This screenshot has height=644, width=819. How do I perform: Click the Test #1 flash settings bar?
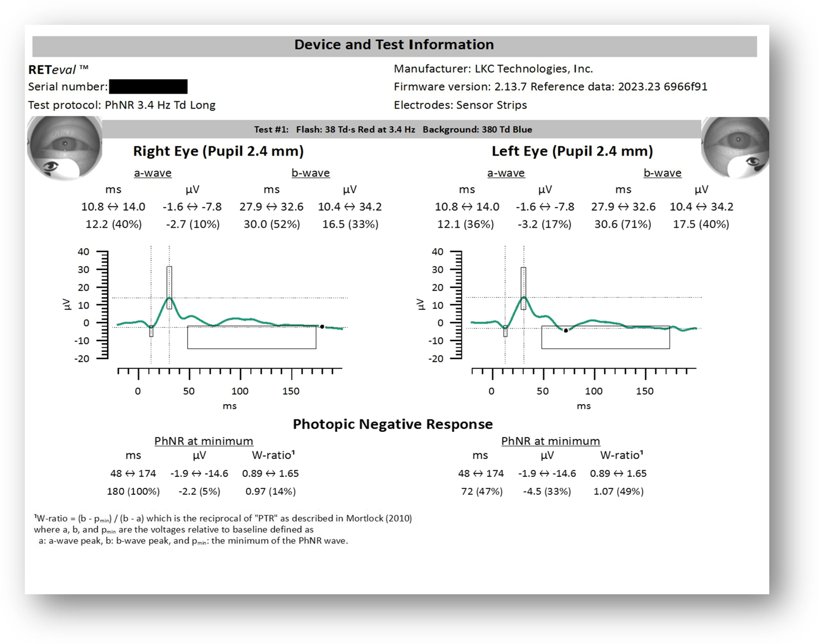(x=393, y=129)
